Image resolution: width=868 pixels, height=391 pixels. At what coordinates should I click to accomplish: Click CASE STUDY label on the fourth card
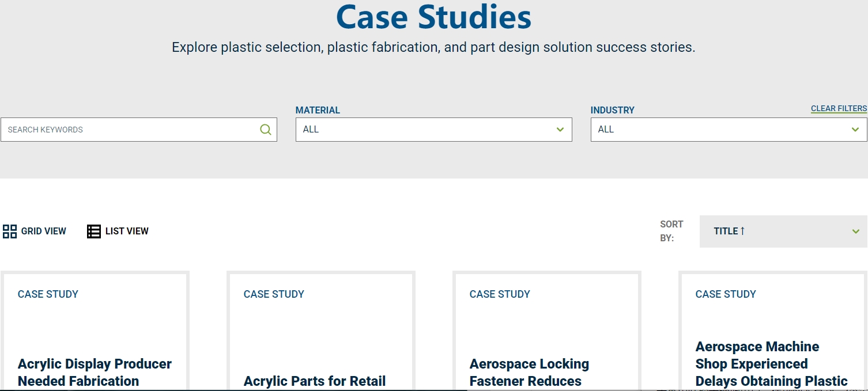pos(726,294)
